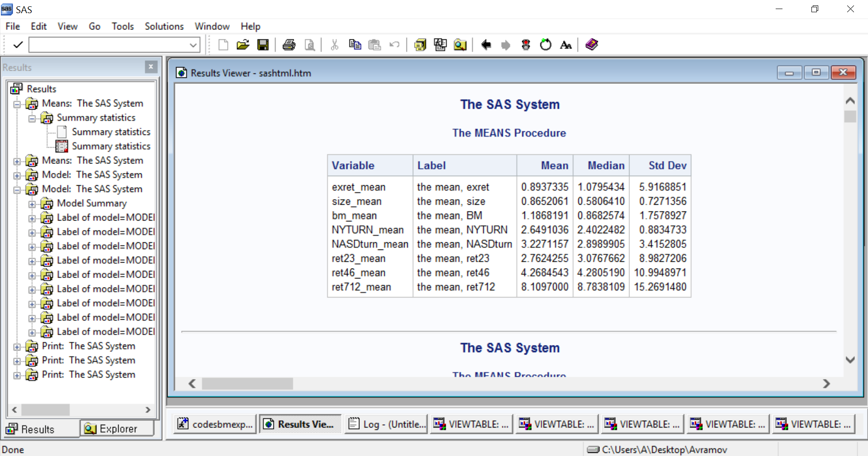This screenshot has height=456, width=868.
Task: Open the command box dropdown arrow
Action: [x=193, y=45]
